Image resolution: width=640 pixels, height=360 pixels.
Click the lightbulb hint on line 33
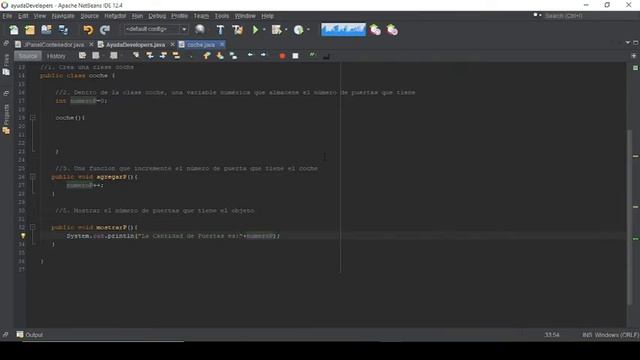23,236
